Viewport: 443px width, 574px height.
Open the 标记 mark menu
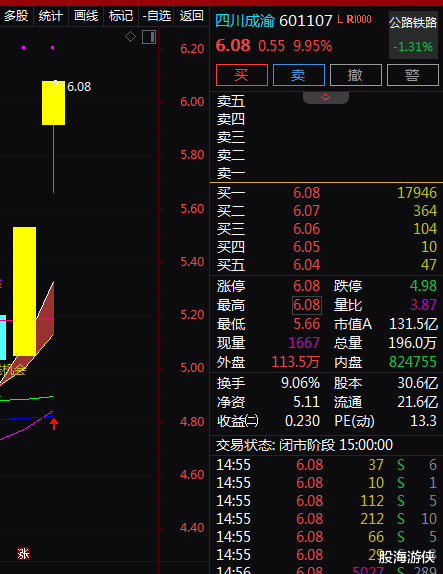coord(121,16)
